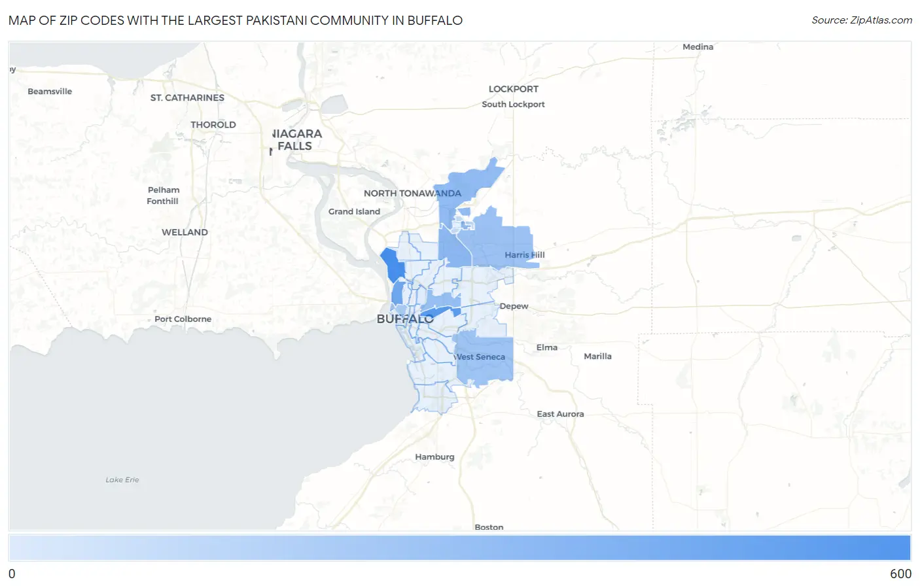
Task: Click the NIAGARA FALLS label
Action: 296,139
